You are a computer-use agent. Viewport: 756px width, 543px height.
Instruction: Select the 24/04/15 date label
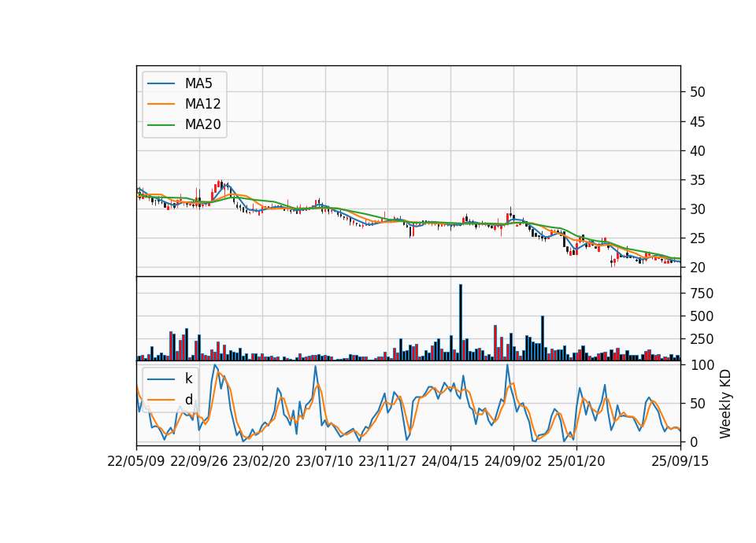click(x=450, y=461)
